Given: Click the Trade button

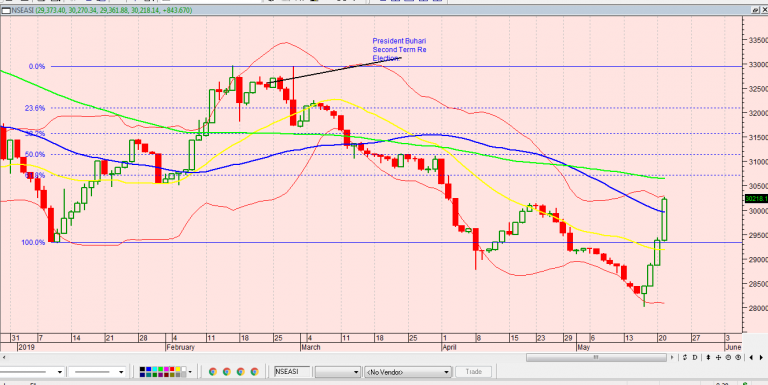Looking at the screenshot, I should coord(474,372).
